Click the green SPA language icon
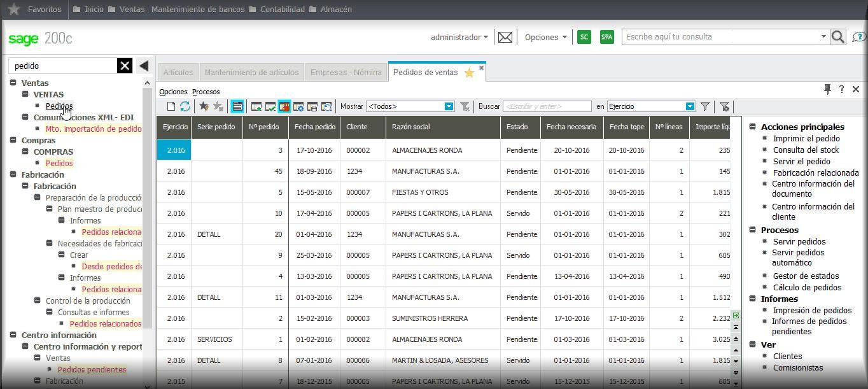The image size is (868, 389). tap(607, 37)
